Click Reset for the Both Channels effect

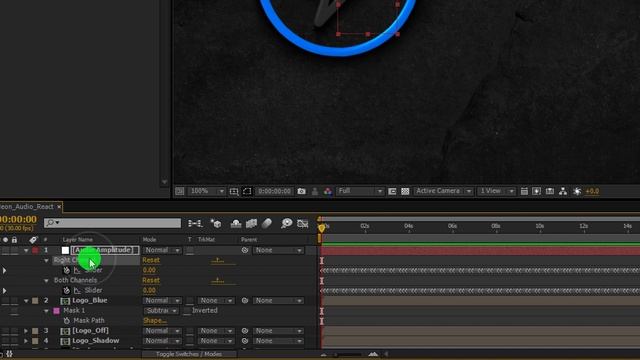151,280
